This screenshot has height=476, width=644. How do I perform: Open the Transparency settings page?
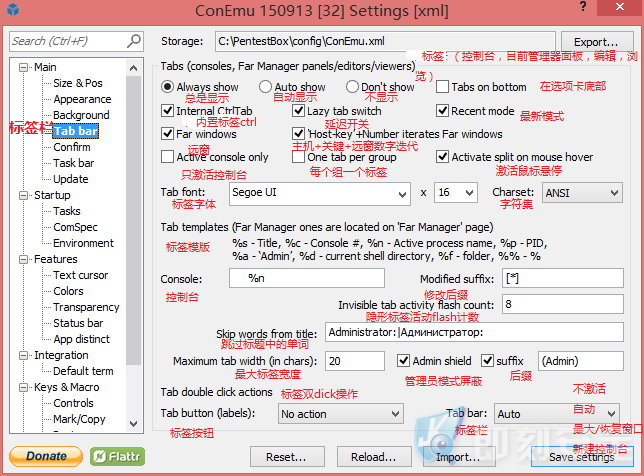(x=86, y=307)
